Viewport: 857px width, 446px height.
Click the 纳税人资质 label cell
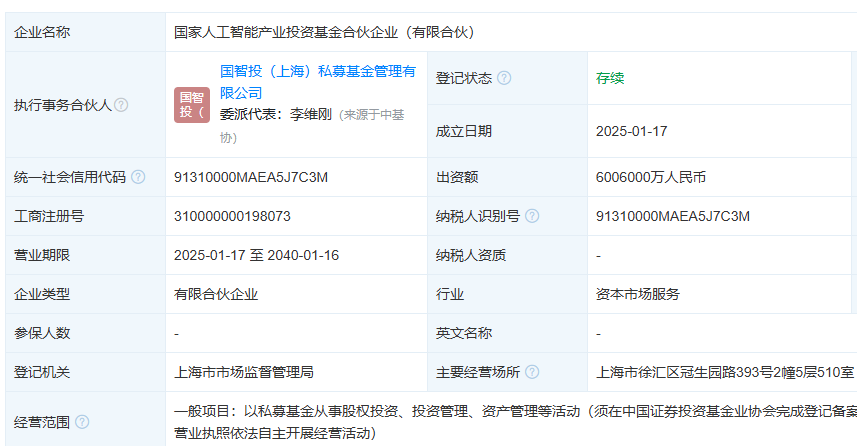tap(508, 255)
